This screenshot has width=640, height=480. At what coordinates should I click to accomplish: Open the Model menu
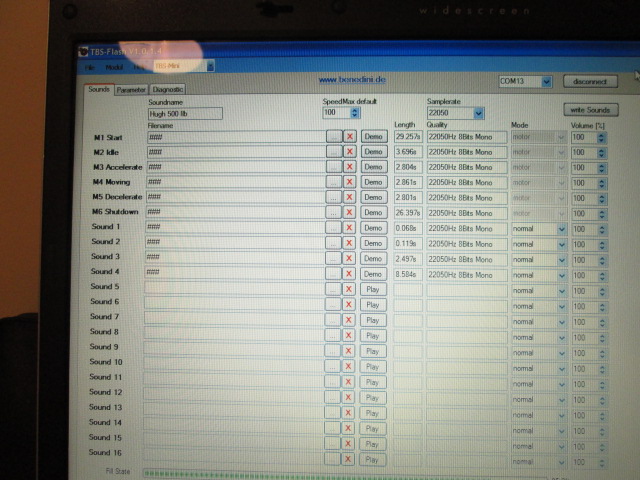tap(114, 67)
